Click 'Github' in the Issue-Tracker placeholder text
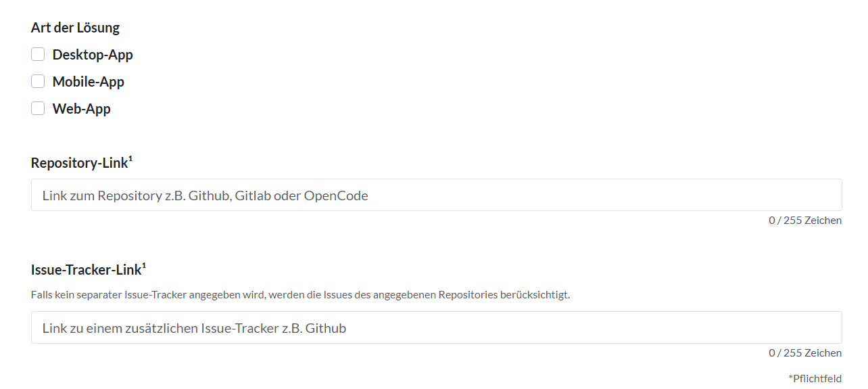Viewport: 868px width, 389px height. tap(326, 329)
